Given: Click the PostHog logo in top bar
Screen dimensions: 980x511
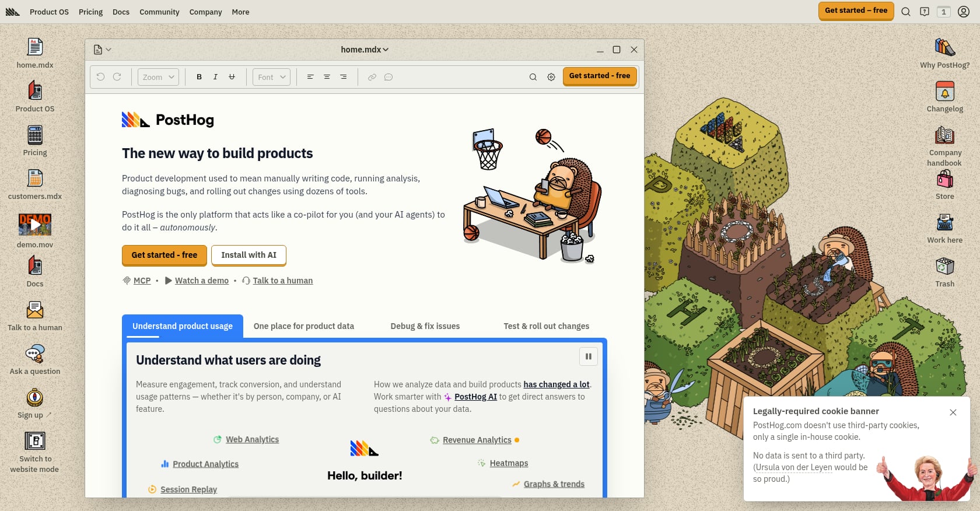Looking at the screenshot, I should (13, 12).
